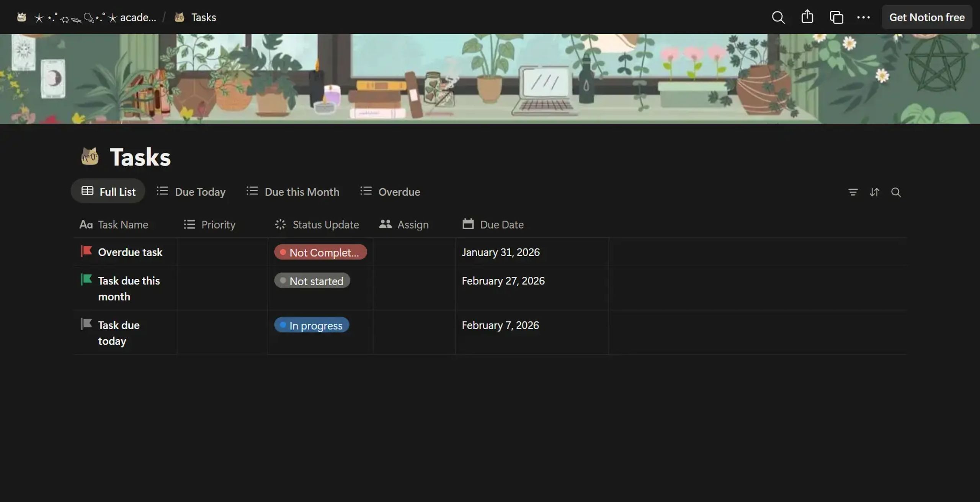Screen dimensions: 980x502
Task: Click the database search magnifier icon
Action: click(x=896, y=192)
